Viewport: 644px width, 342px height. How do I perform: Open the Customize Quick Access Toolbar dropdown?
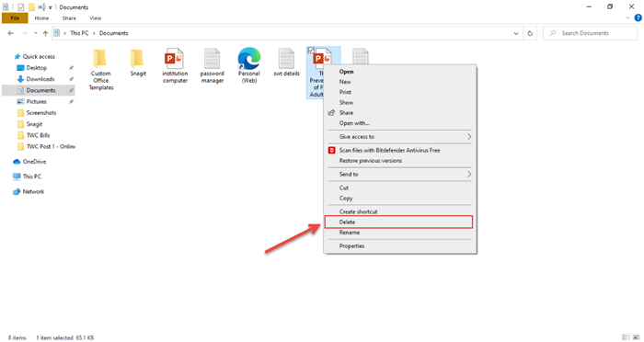(x=51, y=7)
